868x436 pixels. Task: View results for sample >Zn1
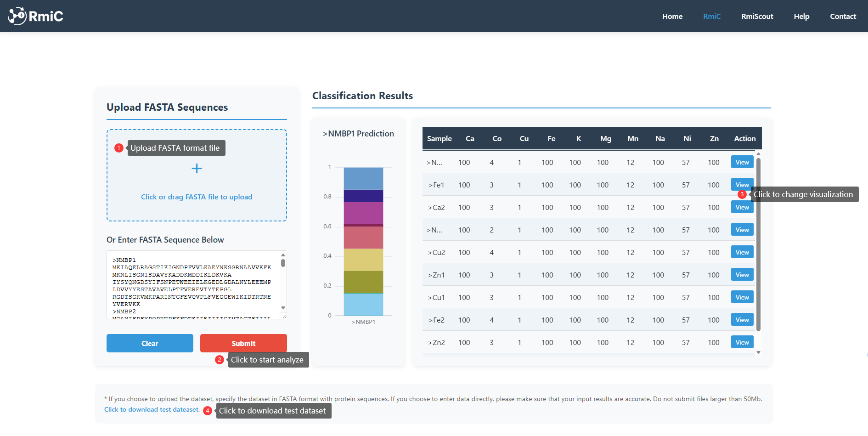(x=741, y=274)
